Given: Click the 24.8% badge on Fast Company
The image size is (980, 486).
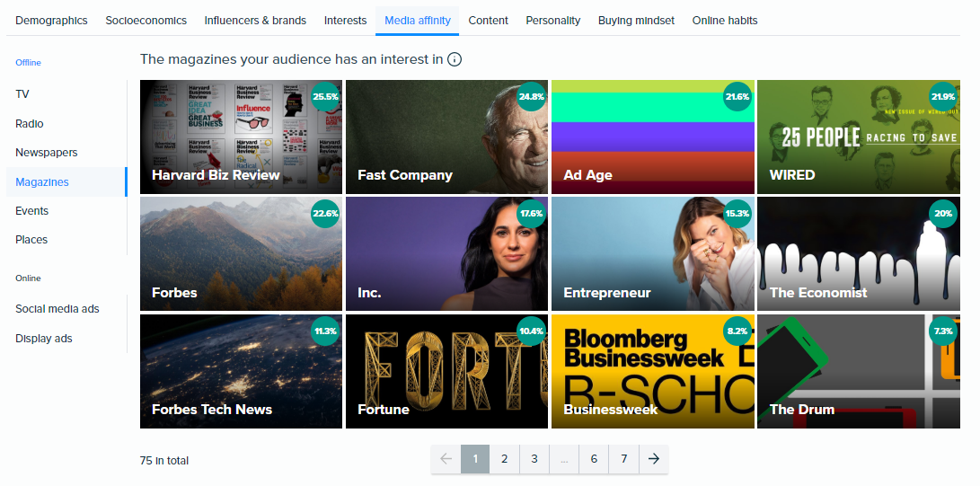Looking at the screenshot, I should [531, 97].
